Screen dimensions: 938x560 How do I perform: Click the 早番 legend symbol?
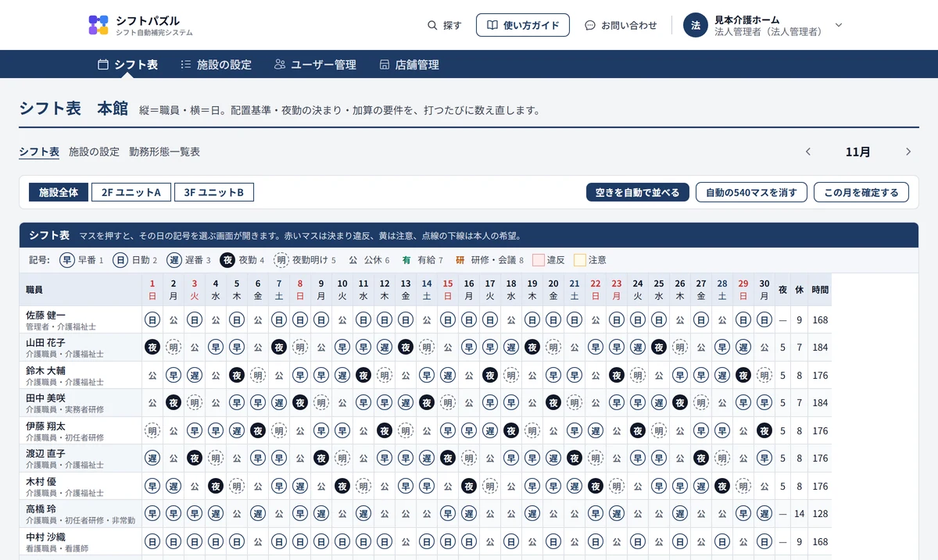67,260
